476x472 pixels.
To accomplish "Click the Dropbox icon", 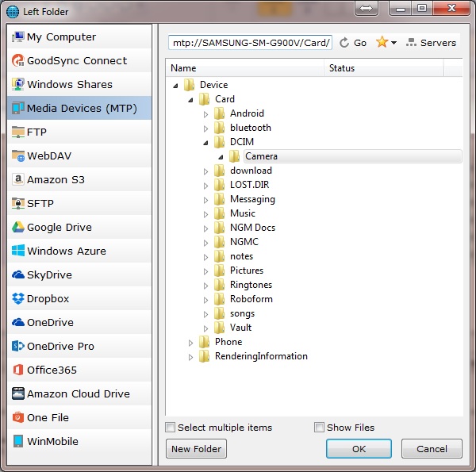I will coord(18,298).
